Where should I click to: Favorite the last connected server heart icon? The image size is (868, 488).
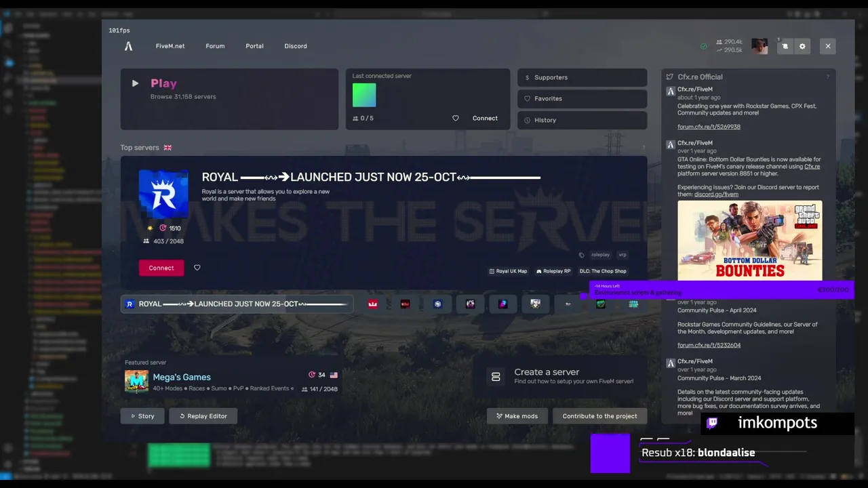pos(456,118)
